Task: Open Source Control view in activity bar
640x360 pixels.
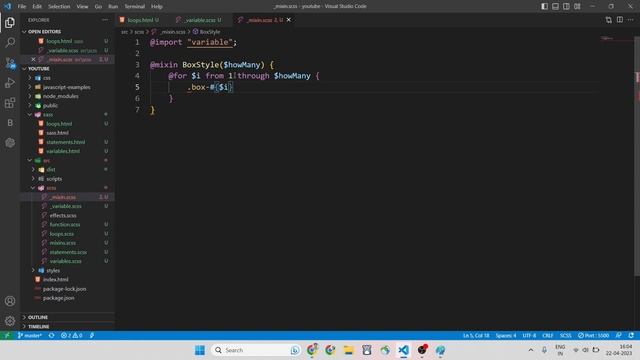Action: click(x=10, y=62)
